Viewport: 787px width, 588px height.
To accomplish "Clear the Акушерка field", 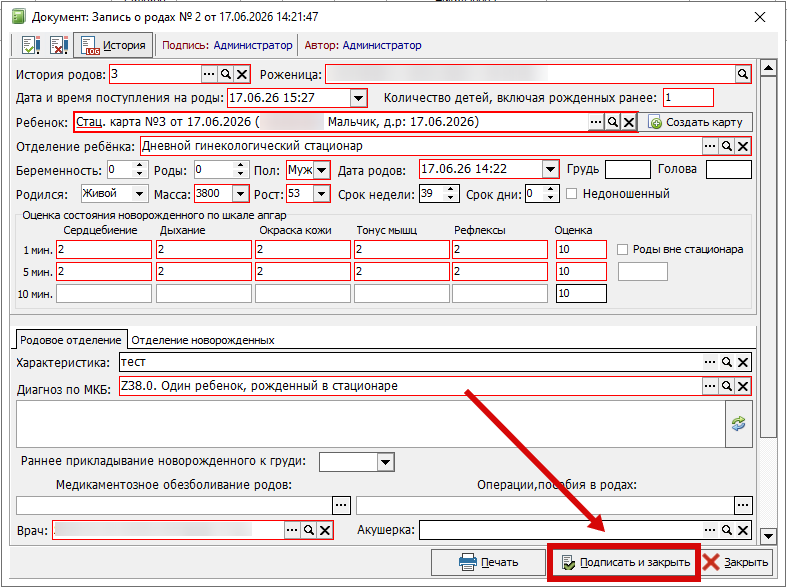I will 743,530.
